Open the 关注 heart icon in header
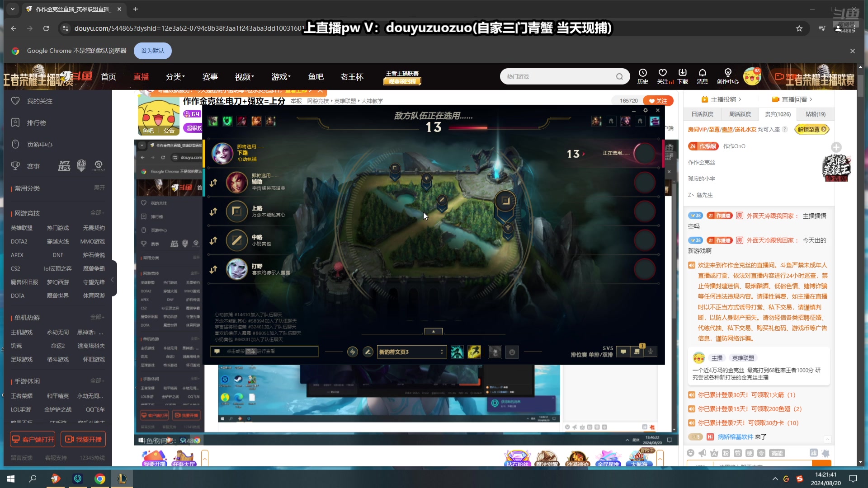This screenshot has width=868, height=488. point(663,76)
